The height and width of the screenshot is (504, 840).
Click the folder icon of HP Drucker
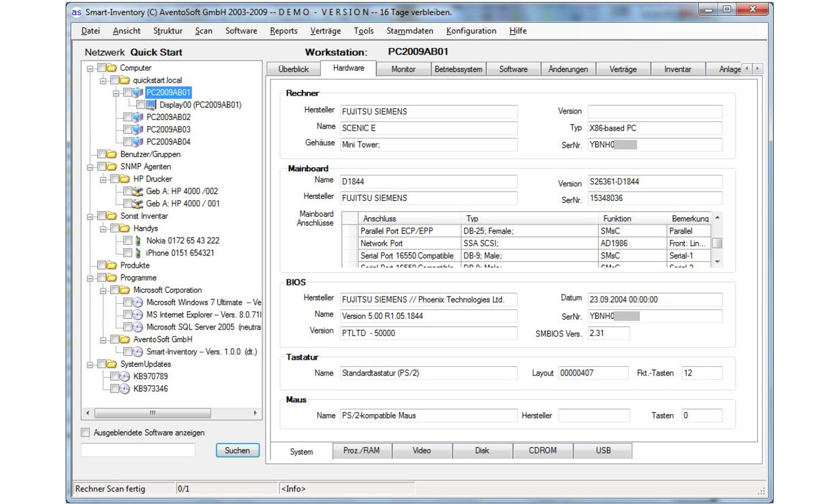point(125,178)
